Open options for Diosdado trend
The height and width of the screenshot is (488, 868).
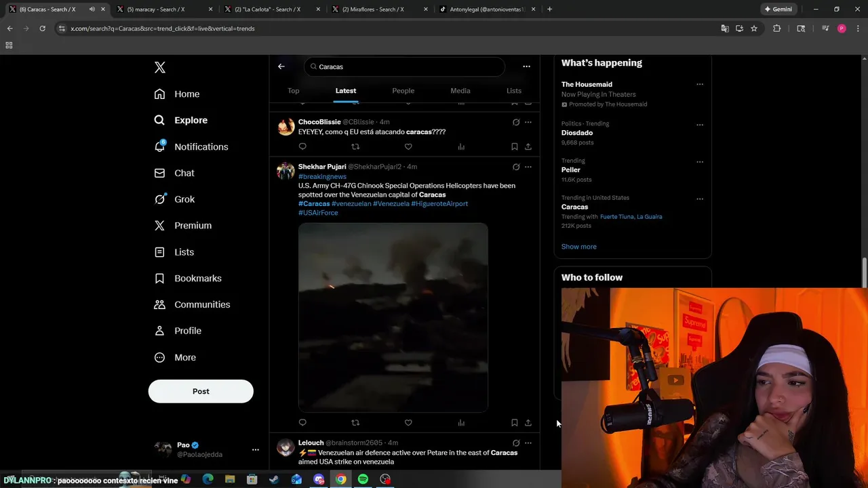coord(700,125)
